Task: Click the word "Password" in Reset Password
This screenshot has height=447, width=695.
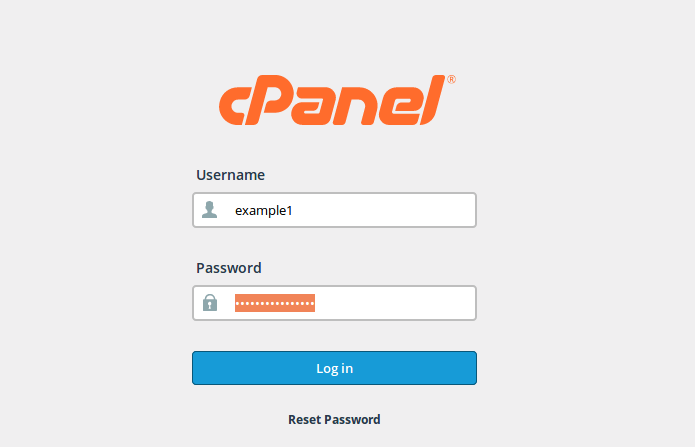Action: tap(352, 420)
